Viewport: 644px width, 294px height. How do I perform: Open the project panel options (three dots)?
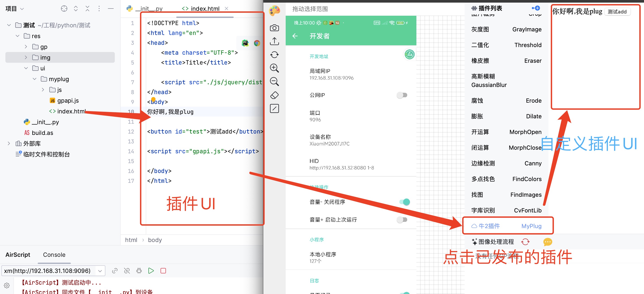click(x=99, y=9)
